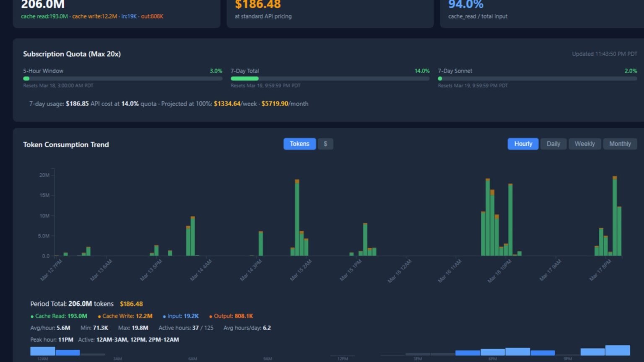
Task: Click the $5719.90/month projection text
Action: (285, 103)
